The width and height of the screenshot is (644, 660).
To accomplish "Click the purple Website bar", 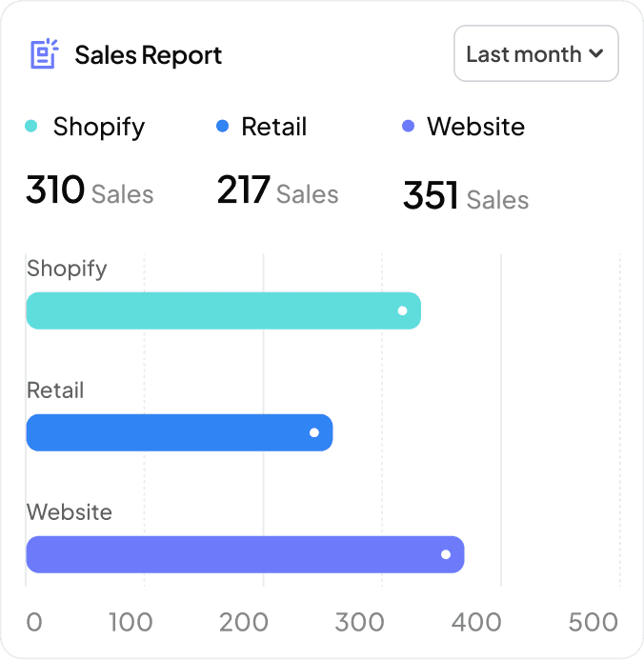I will click(245, 554).
